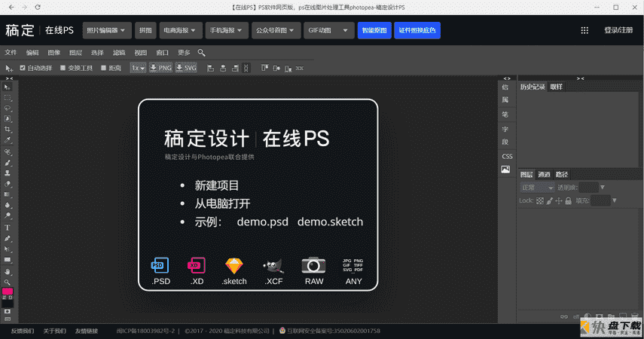Select the Rectangular Marquee tool
644x339 pixels.
[x=8, y=98]
